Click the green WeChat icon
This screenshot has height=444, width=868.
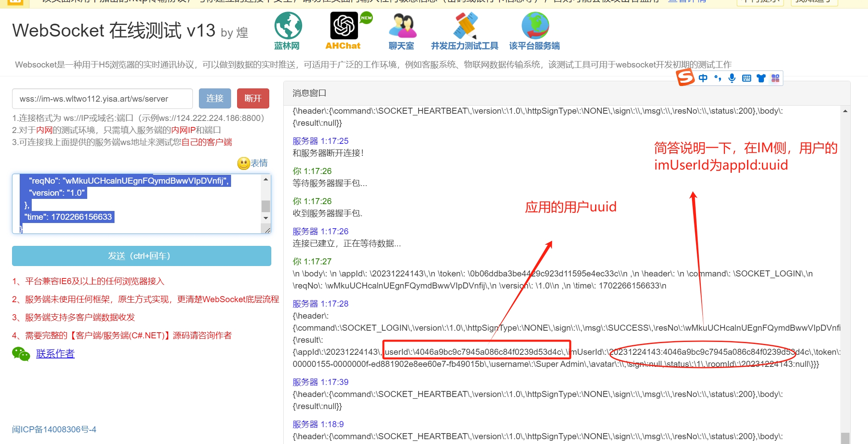click(x=21, y=354)
